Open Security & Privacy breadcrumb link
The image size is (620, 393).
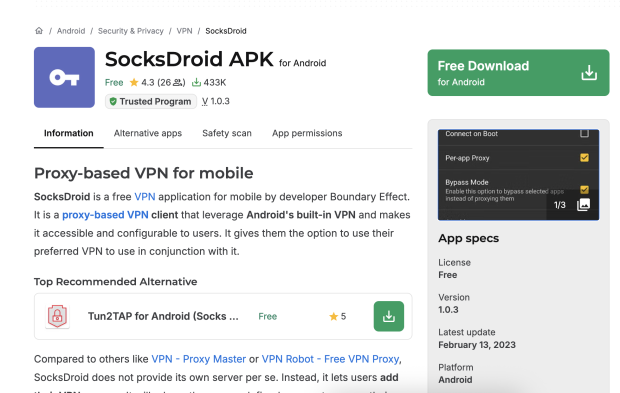click(x=130, y=31)
